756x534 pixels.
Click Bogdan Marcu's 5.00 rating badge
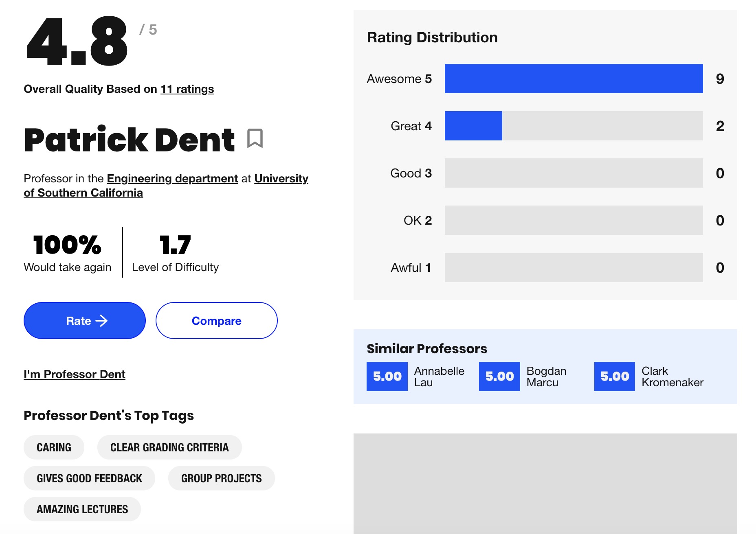pyautogui.click(x=499, y=376)
